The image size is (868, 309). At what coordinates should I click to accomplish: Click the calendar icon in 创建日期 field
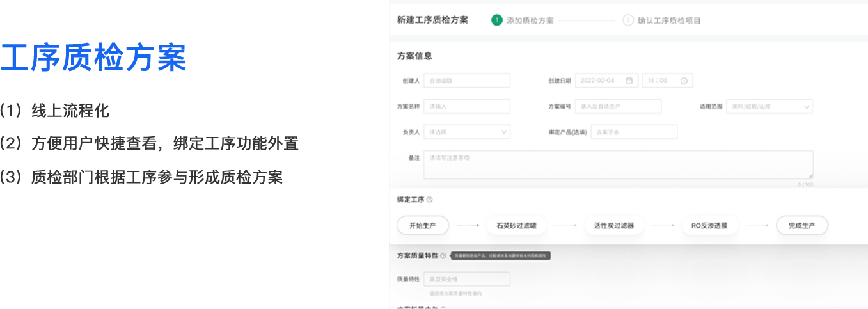(x=629, y=81)
